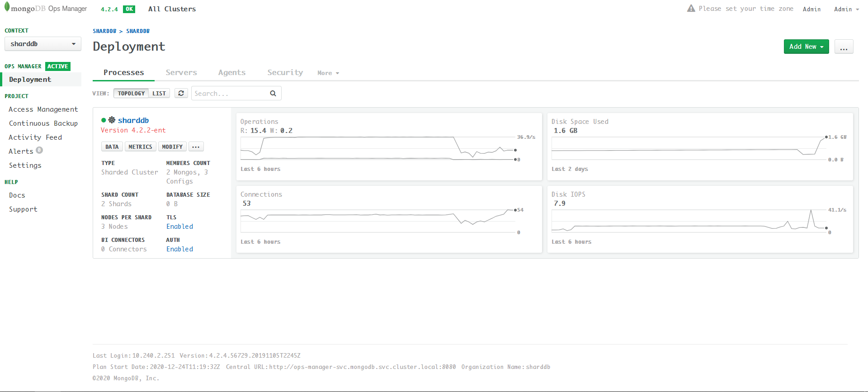Click All Clusters link

pyautogui.click(x=172, y=9)
